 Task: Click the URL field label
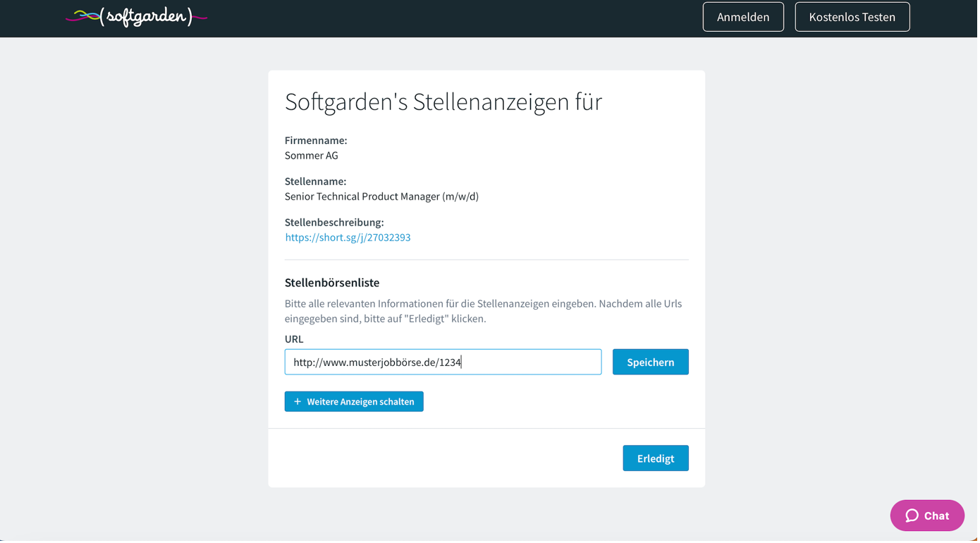(294, 339)
